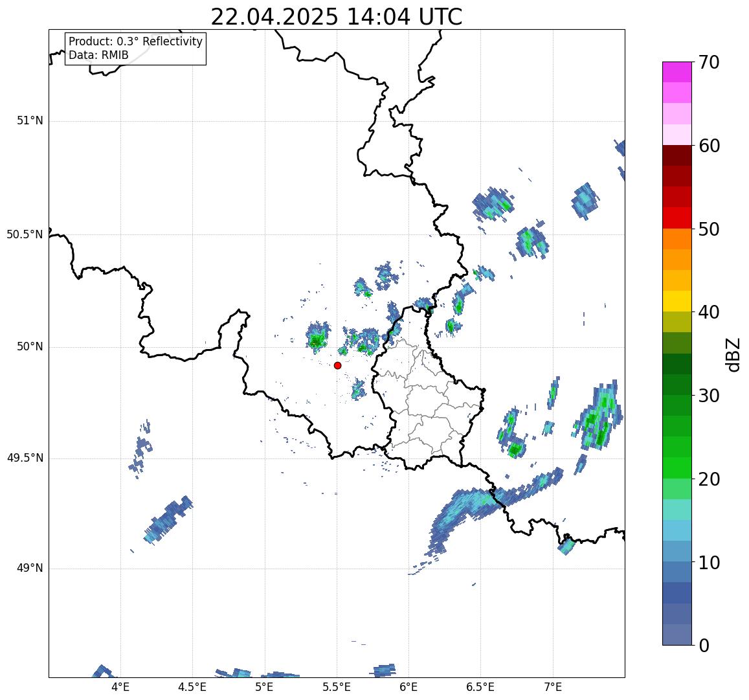The height and width of the screenshot is (700, 749).
Task: Click the 49.5°N latitude label
Action: click(25, 458)
